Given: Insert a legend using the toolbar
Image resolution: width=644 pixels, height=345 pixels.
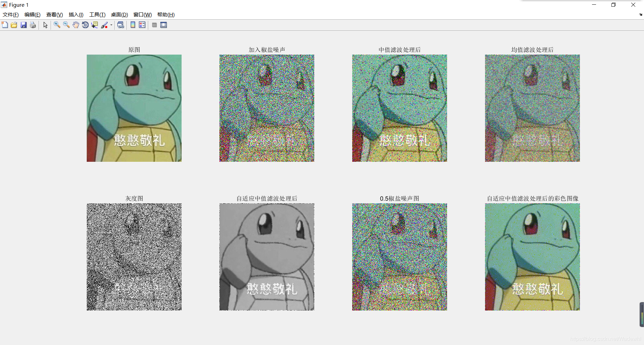Looking at the screenshot, I should point(142,25).
